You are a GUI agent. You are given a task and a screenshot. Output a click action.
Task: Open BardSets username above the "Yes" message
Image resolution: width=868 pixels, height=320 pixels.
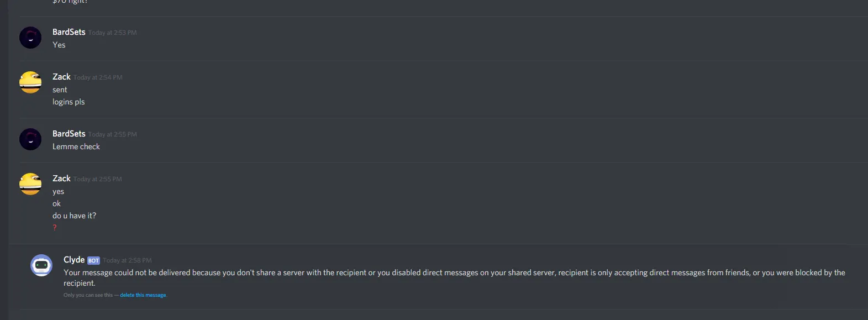click(x=69, y=32)
